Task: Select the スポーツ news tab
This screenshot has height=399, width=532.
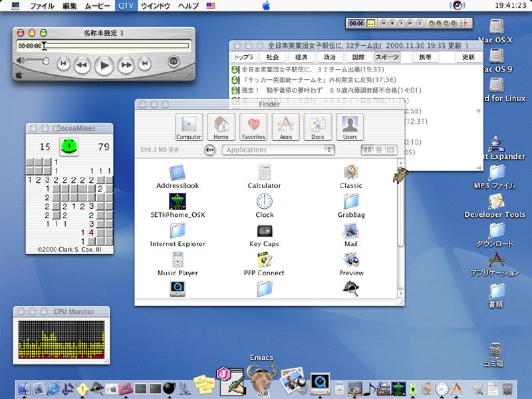Action: [387, 57]
